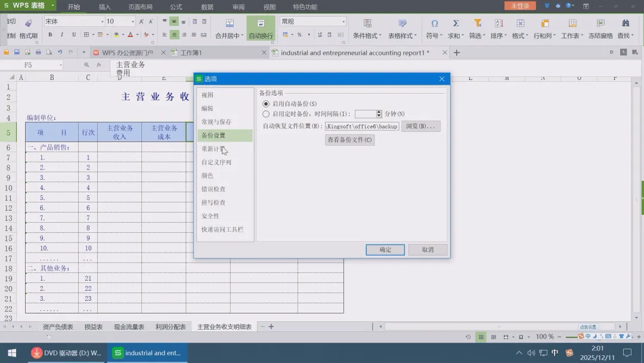Open the WPS application menu arrow
644x363 pixels.
point(52,6)
